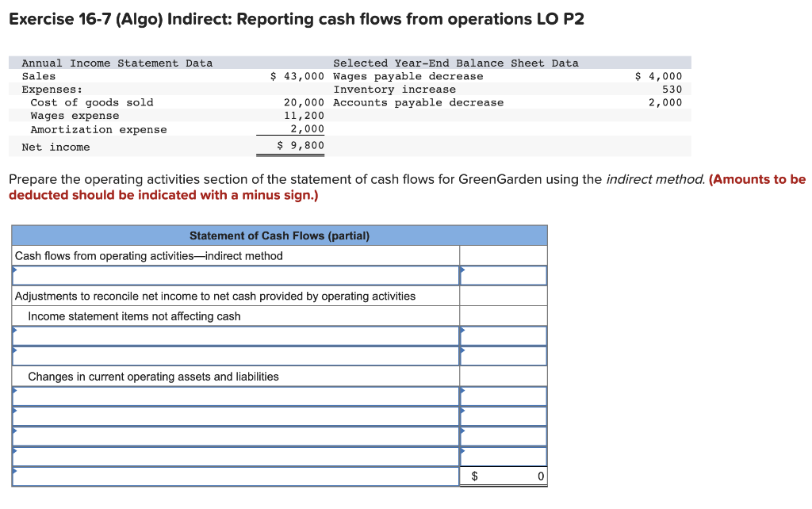This screenshot has width=812, height=509.
Task: Click the amount field for the first noncash adjustment
Action: pyautogui.click(x=502, y=335)
